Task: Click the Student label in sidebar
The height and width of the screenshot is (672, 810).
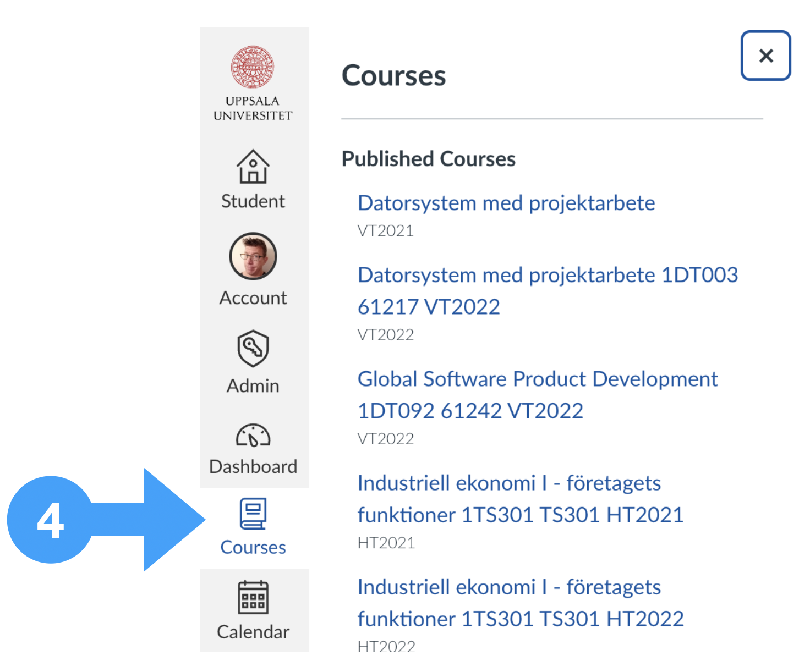Action: (x=253, y=201)
